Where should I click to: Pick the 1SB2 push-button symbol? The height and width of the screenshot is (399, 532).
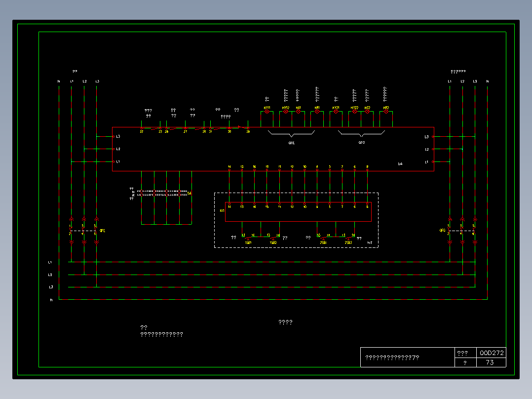pyautogui.click(x=273, y=238)
